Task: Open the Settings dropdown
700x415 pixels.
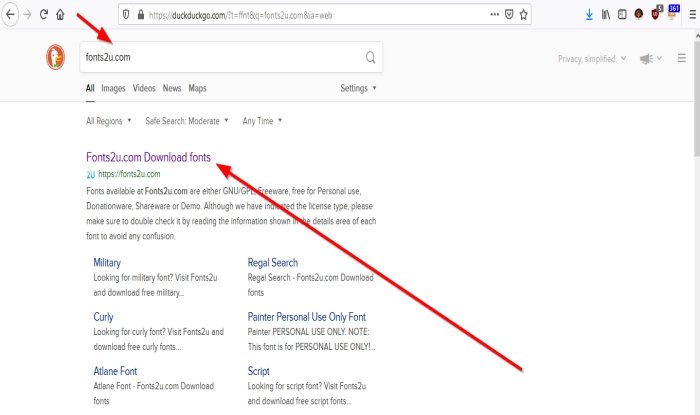Action: [x=358, y=88]
